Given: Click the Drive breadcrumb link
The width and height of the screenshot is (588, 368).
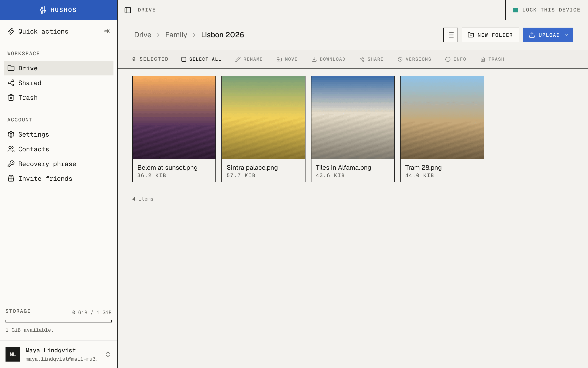Looking at the screenshot, I should click(x=143, y=35).
